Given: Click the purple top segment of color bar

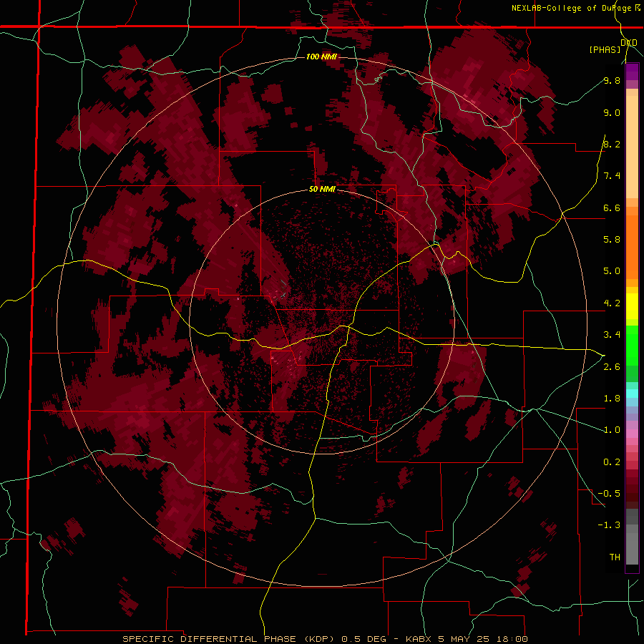Looking at the screenshot, I should coord(632,72).
